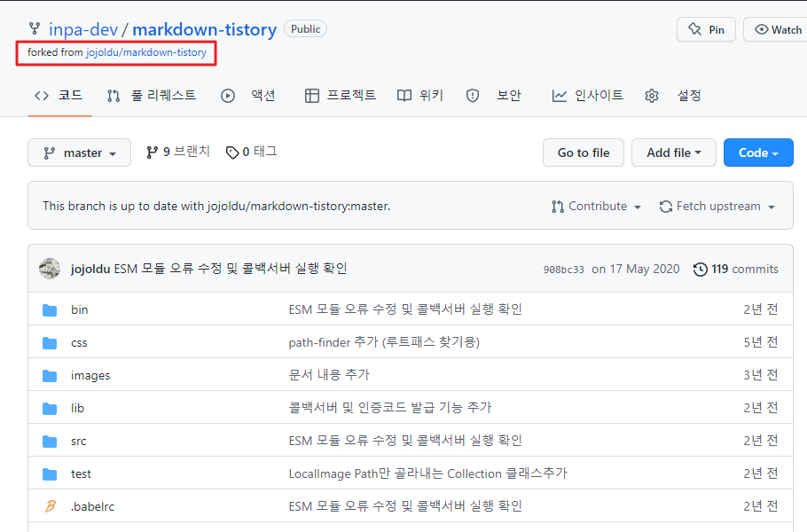Switch to the 풀 리퀘스트 tab
The image size is (807, 532).
coord(152,96)
